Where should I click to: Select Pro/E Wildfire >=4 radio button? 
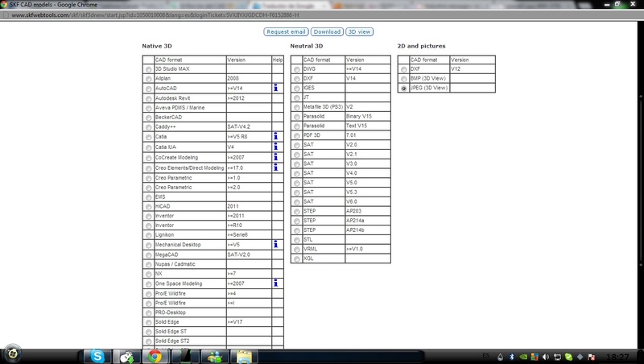coord(149,294)
